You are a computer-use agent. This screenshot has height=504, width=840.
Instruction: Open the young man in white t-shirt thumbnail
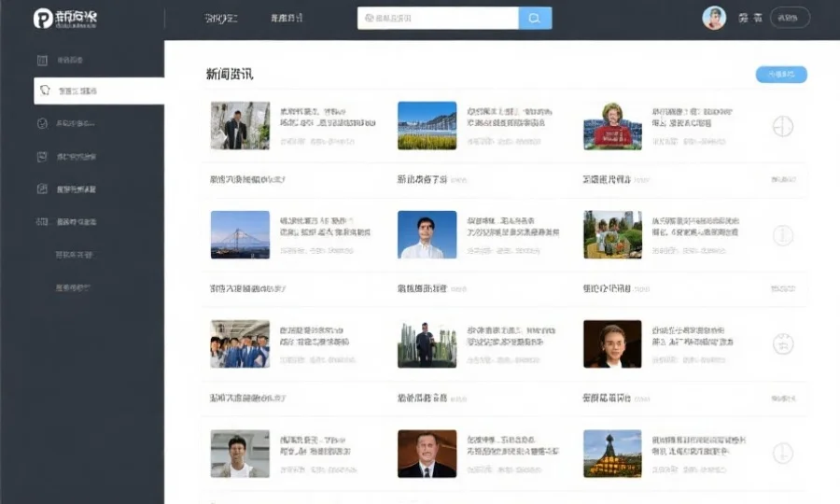click(240, 453)
